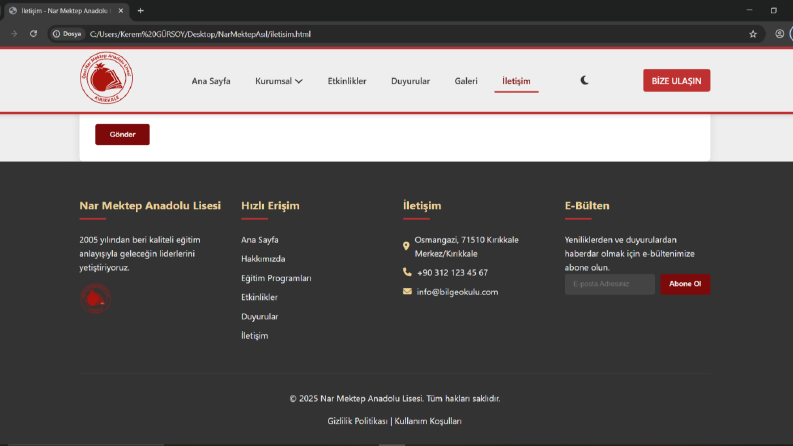This screenshot has height=446, width=793.
Task: Select the İletişim tab in the header
Action: click(516, 81)
